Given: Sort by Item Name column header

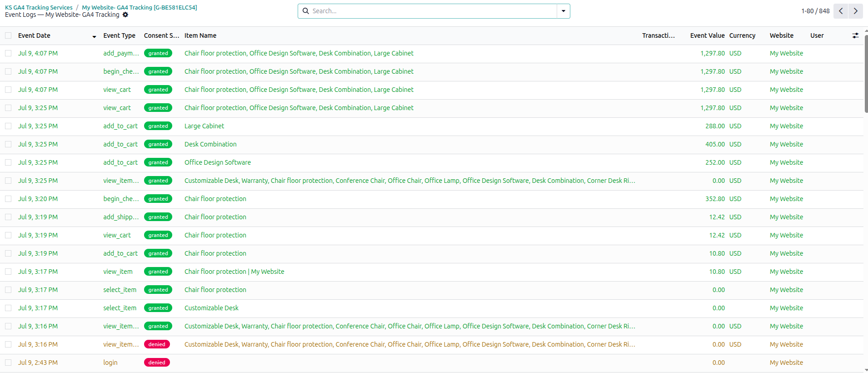Looking at the screenshot, I should (200, 35).
